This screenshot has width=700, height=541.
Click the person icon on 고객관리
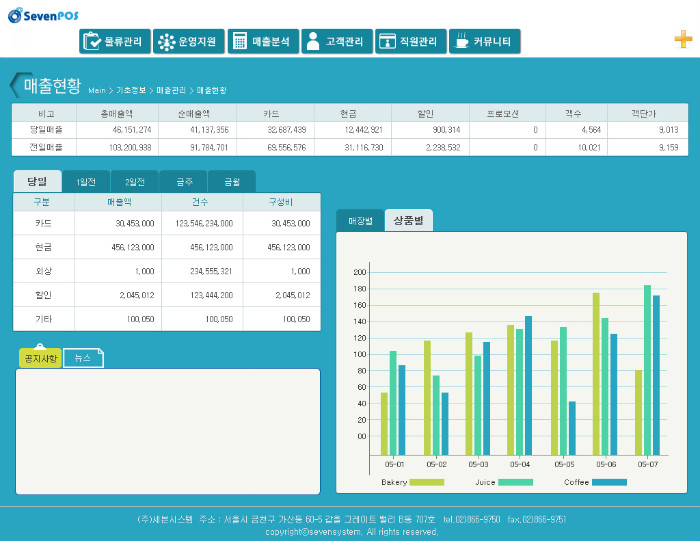(x=313, y=42)
